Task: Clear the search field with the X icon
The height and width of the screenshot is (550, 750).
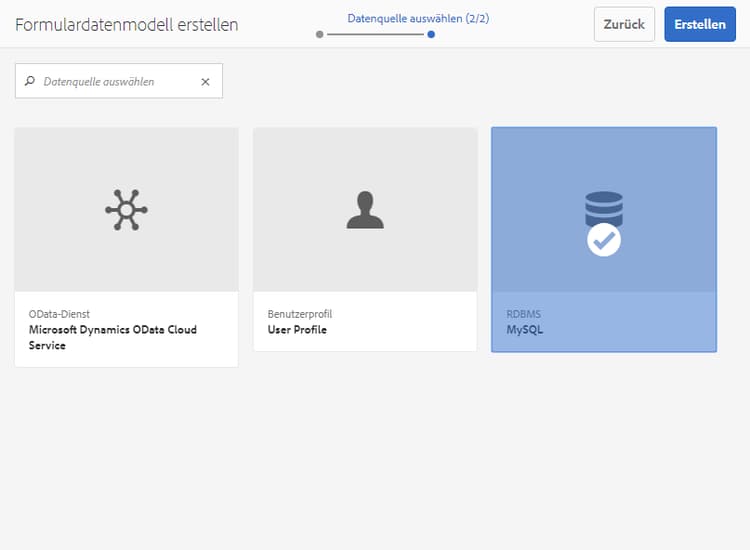Action: tap(205, 82)
